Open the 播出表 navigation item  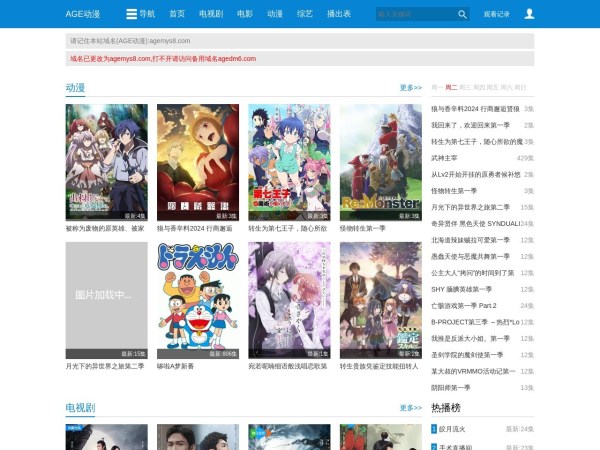tap(339, 14)
